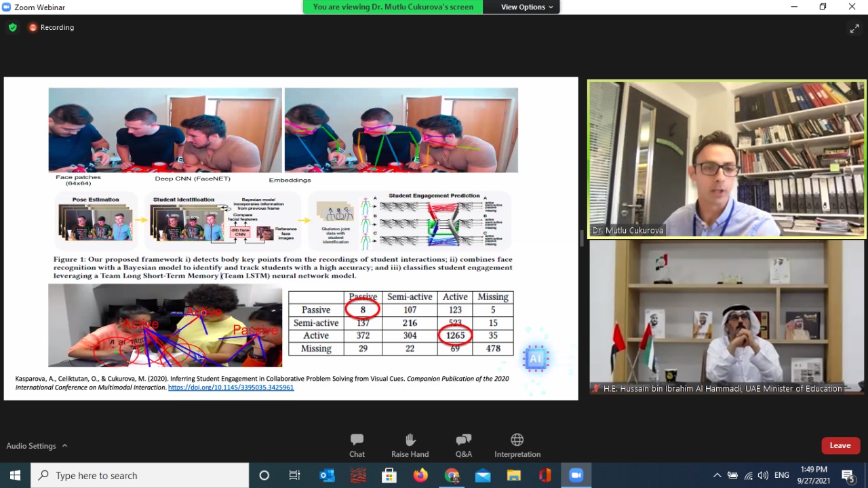Enter full screen with the expand icon
The height and width of the screenshot is (488, 868).
tap(854, 29)
